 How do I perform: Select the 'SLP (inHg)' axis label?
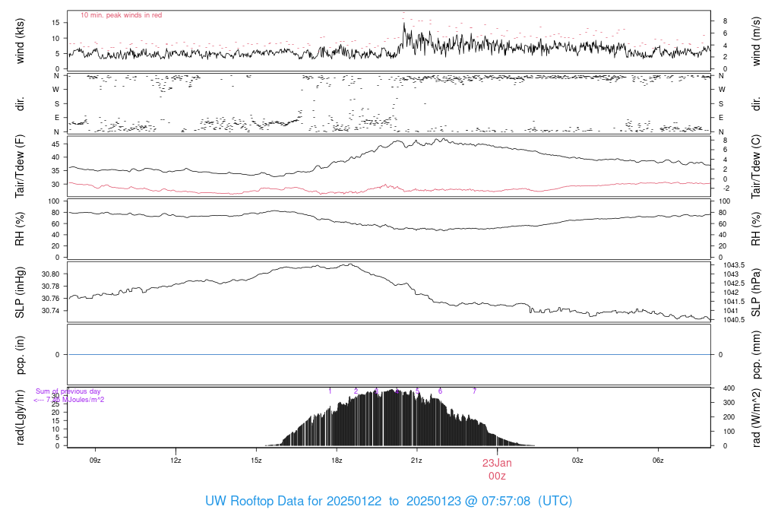(x=21, y=293)
